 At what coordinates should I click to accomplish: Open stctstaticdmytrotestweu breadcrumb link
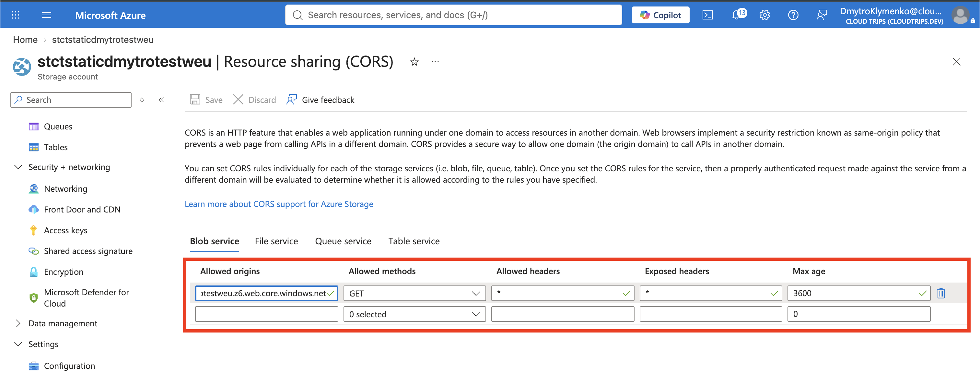[x=103, y=40]
